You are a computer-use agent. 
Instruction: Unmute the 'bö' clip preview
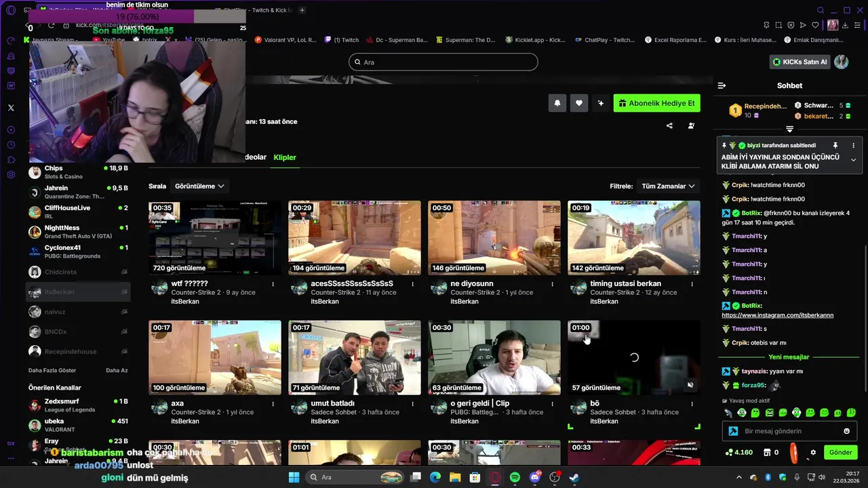tap(690, 385)
